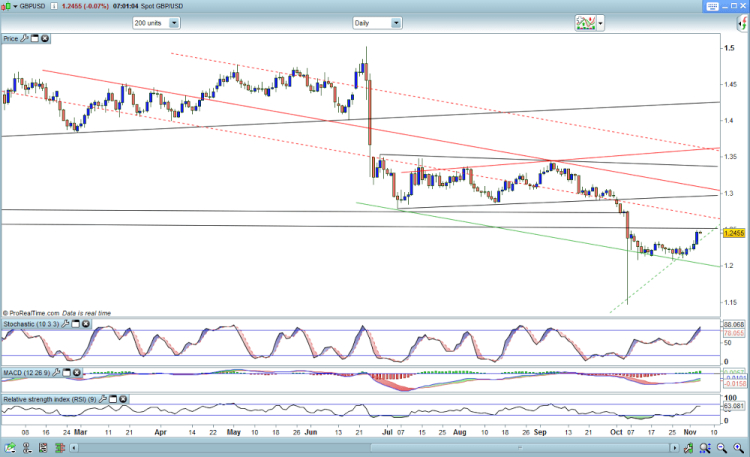Open Price panel wrench settings

click(24, 38)
